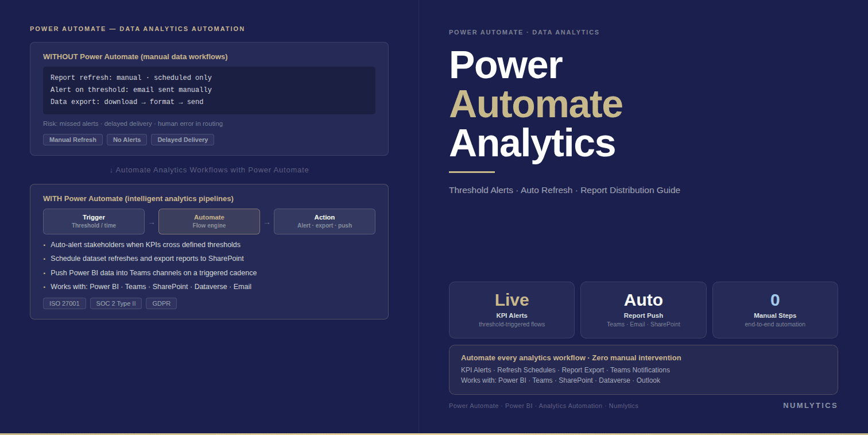Open the Live KPI Alerts card

click(x=511, y=310)
